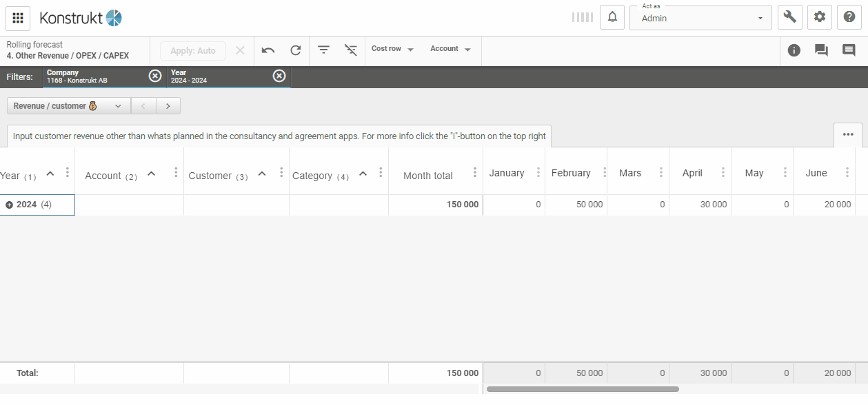Image resolution: width=868 pixels, height=405 pixels.
Task: Go to next sheet with right chevron
Action: (168, 106)
